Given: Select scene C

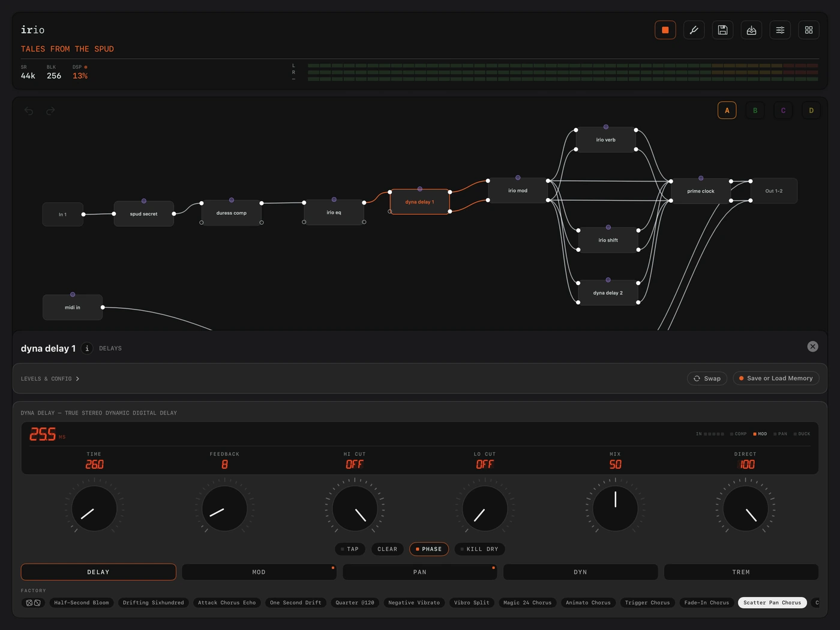Looking at the screenshot, I should pyautogui.click(x=783, y=110).
